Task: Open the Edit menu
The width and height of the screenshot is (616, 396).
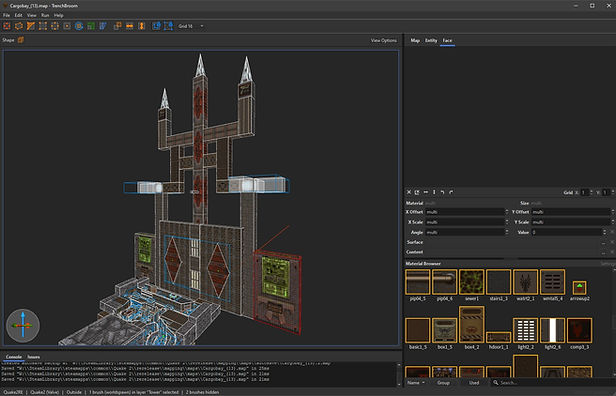Action: [18, 15]
